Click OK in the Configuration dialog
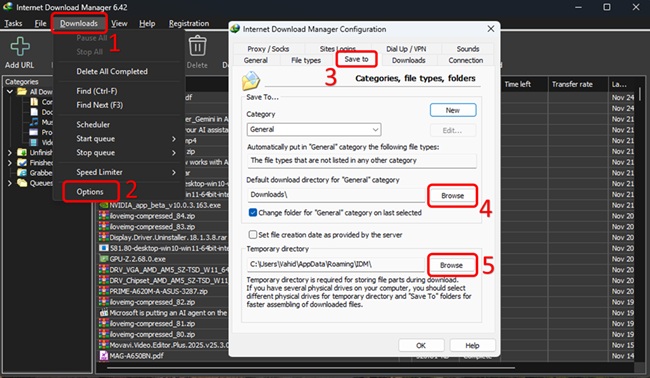Screen dimensions: 650x378 pos(421,345)
